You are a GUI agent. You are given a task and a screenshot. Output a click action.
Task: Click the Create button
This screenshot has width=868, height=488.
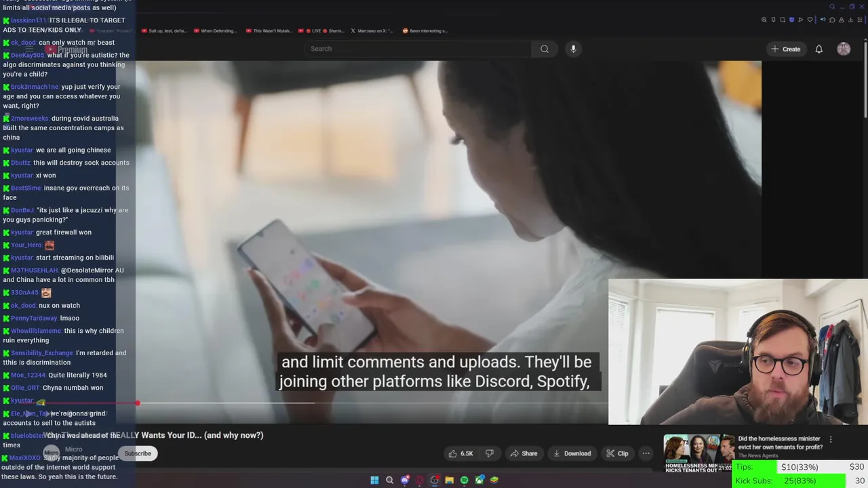[785, 49]
